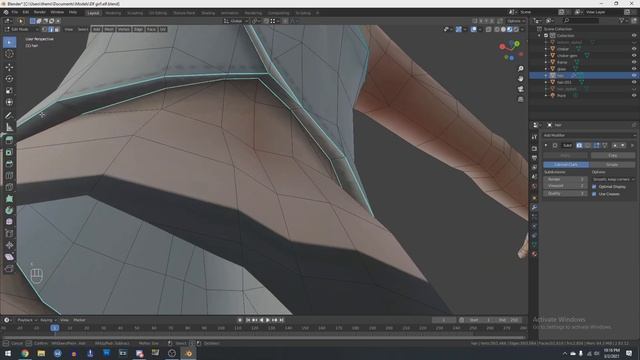The height and width of the screenshot is (360, 640).
Task: Choose the Move tool
Action: click(9, 67)
